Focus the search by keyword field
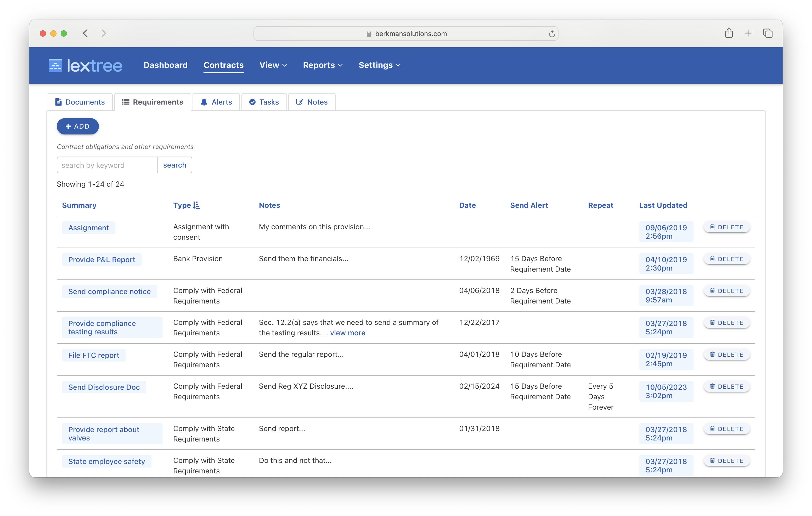Image resolution: width=812 pixels, height=516 pixels. tap(107, 165)
